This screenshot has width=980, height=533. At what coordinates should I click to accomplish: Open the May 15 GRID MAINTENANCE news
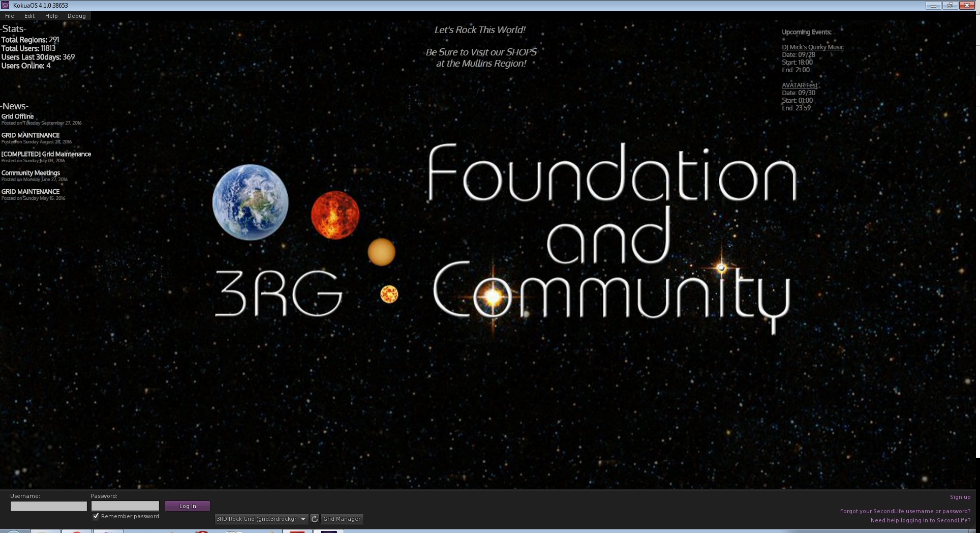30,192
